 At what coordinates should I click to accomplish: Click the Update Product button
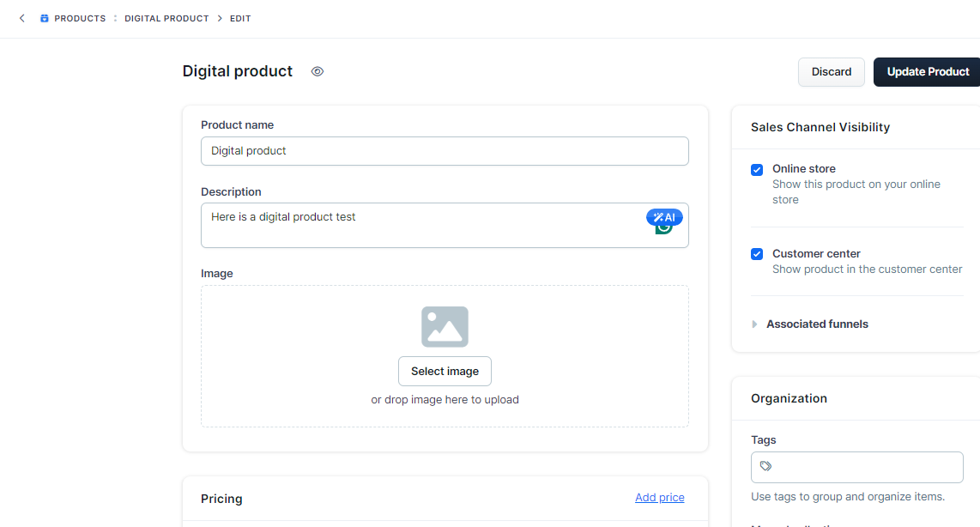pyautogui.click(x=927, y=72)
